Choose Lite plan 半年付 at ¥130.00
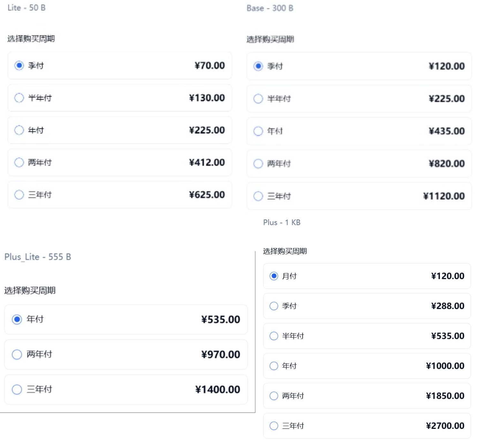 pos(19,98)
